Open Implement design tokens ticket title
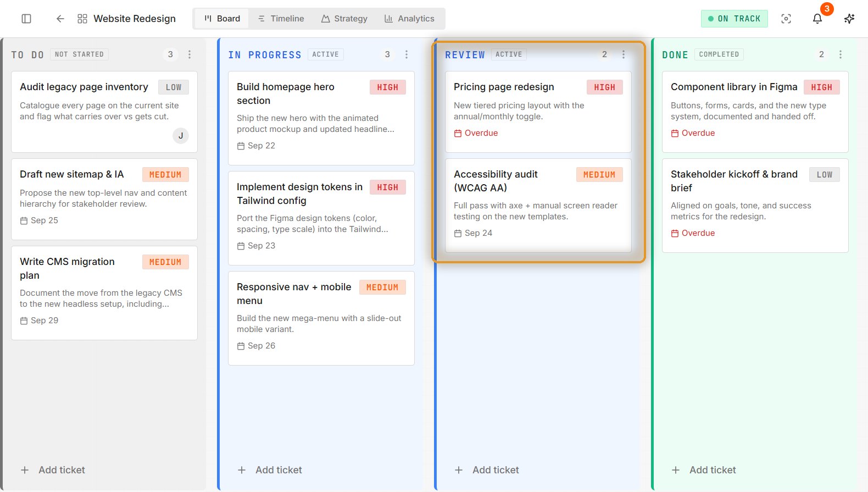The height and width of the screenshot is (492, 868). 300,194
